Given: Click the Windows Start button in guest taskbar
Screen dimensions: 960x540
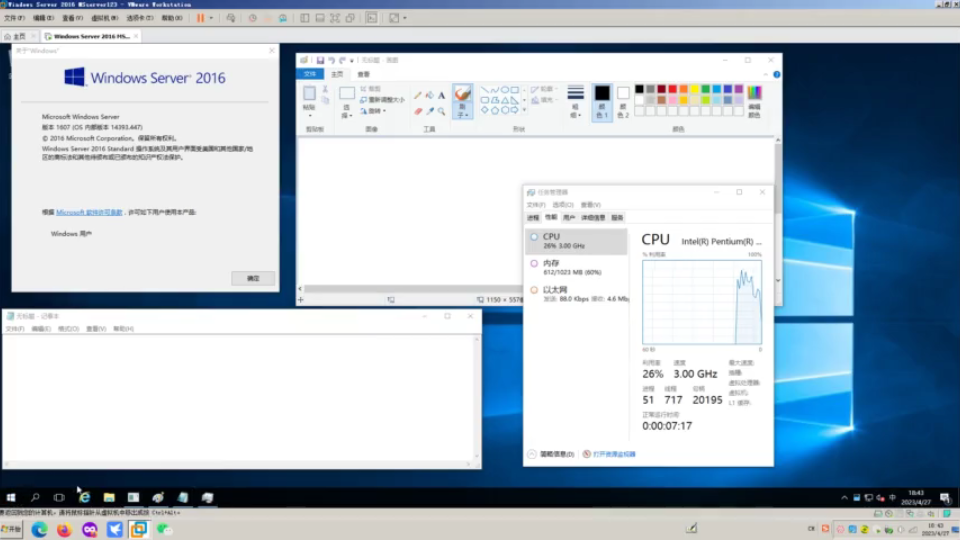Looking at the screenshot, I should (10, 497).
